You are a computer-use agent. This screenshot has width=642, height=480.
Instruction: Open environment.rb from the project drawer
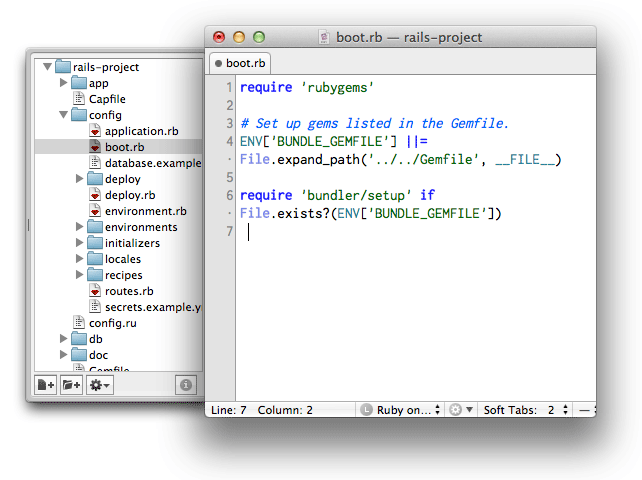click(145, 211)
